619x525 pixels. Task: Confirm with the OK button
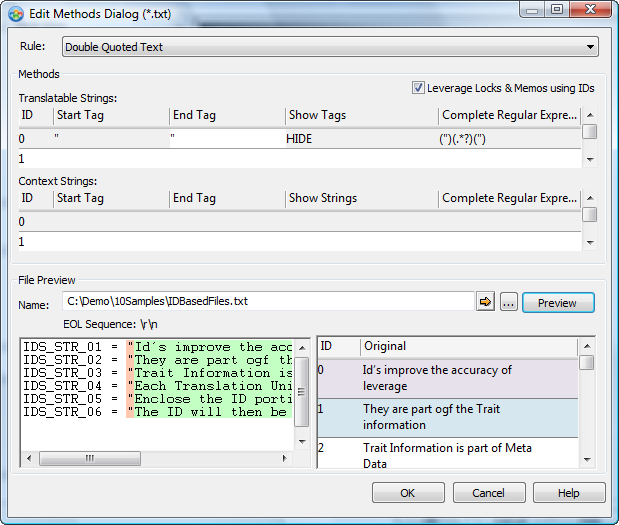408,493
